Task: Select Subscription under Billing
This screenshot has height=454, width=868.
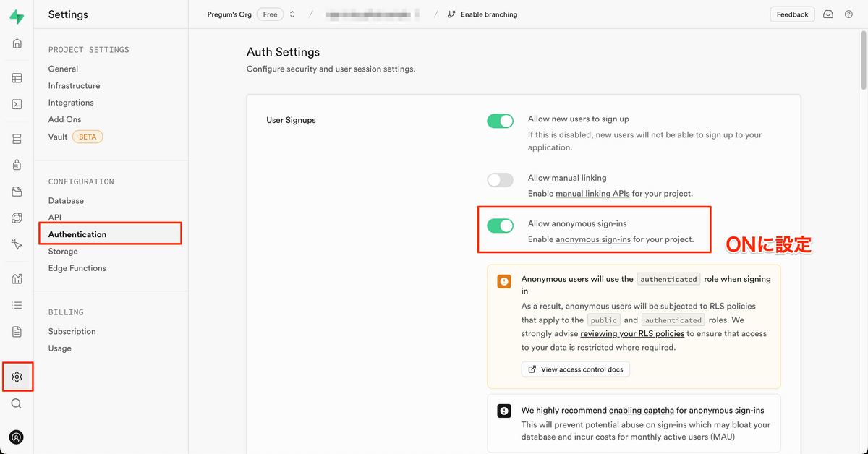Action: (x=72, y=331)
